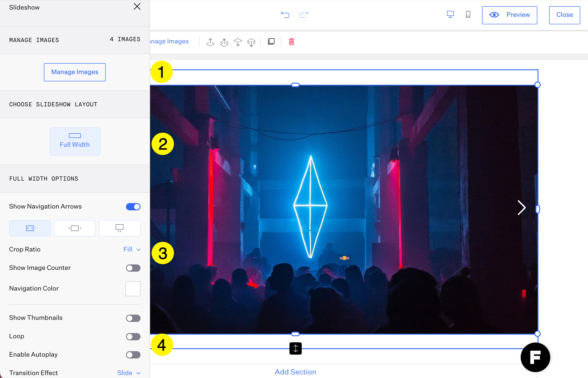Enable Show Image Counter toggle
Image resolution: width=588 pixels, height=378 pixels.
pyautogui.click(x=133, y=268)
